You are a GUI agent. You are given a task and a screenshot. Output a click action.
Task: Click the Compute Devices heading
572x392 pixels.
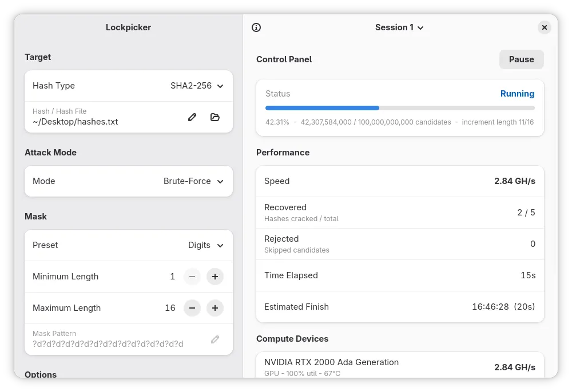[x=292, y=339]
